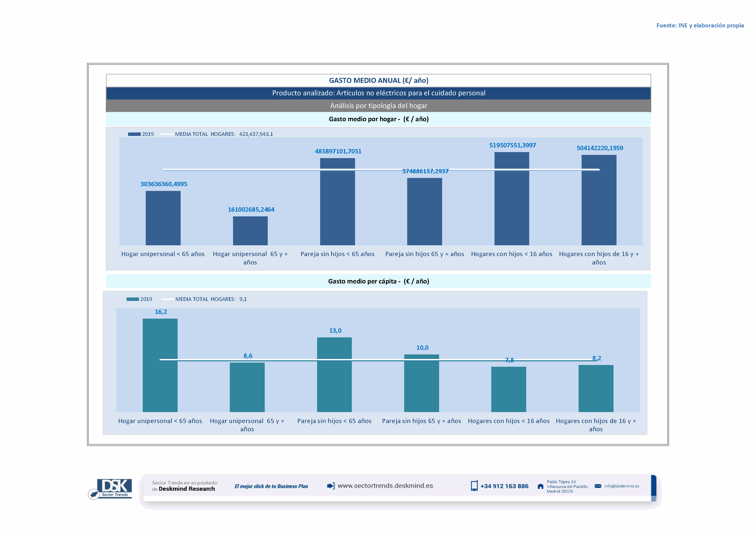
Task: Click the paper plane emblem on logo
Action: pyautogui.click(x=94, y=494)
